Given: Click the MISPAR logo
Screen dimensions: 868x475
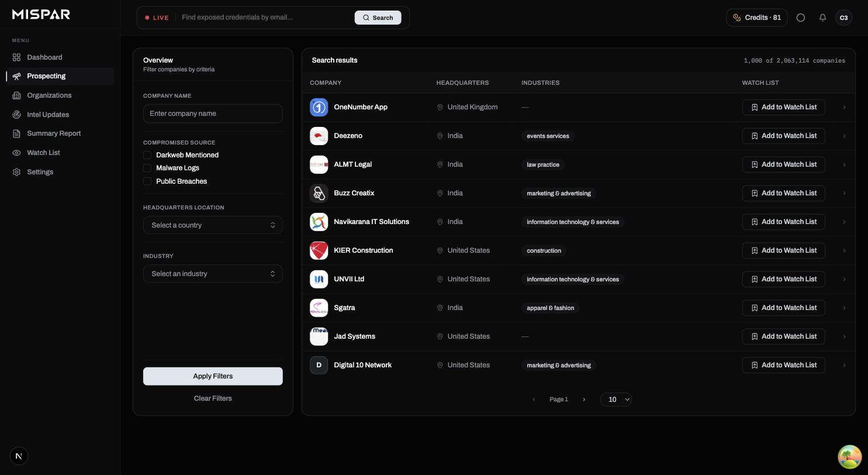Looking at the screenshot, I should (41, 15).
